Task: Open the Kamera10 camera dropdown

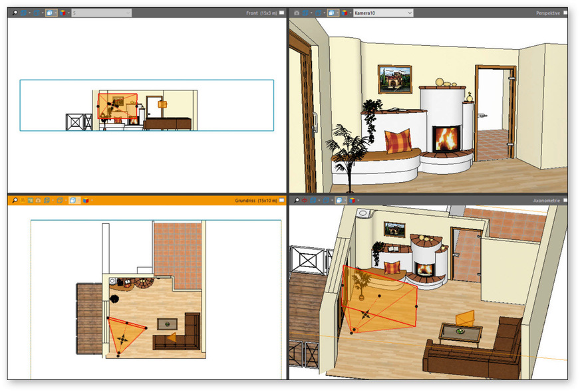Action: pyautogui.click(x=383, y=13)
